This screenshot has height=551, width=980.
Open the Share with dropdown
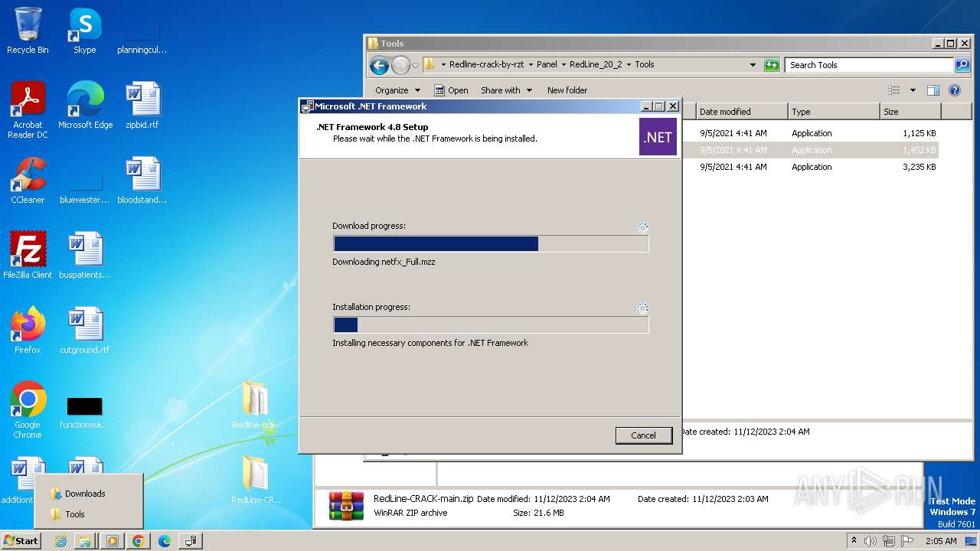tap(505, 90)
